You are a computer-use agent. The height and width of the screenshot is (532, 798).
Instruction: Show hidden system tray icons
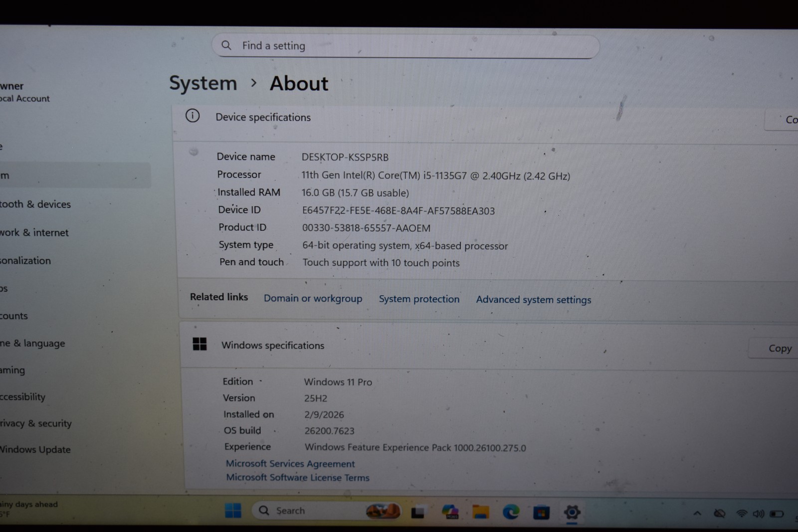tap(697, 514)
